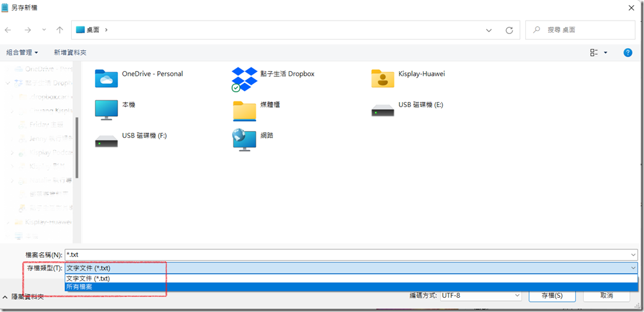The image size is (644, 312).
Task: Click 新增資料夾 to create a folder
Action: coord(70,53)
